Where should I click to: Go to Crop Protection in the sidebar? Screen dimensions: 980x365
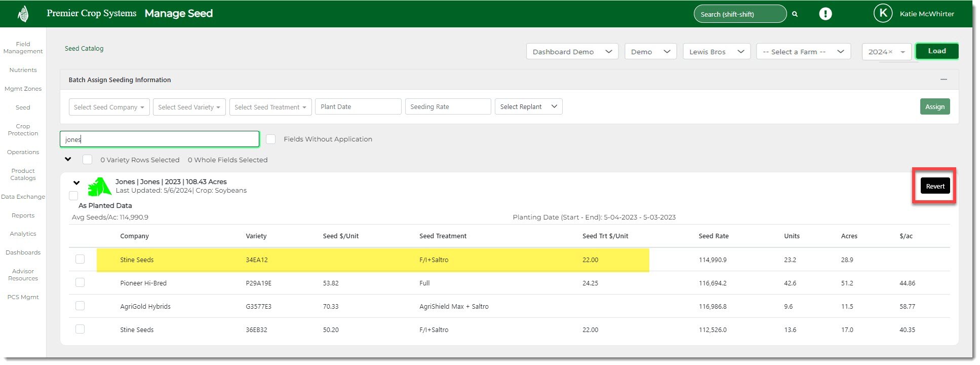[23, 130]
